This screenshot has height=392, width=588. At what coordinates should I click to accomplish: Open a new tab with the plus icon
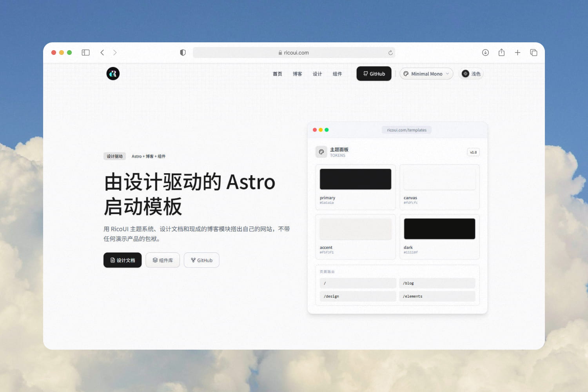517,53
